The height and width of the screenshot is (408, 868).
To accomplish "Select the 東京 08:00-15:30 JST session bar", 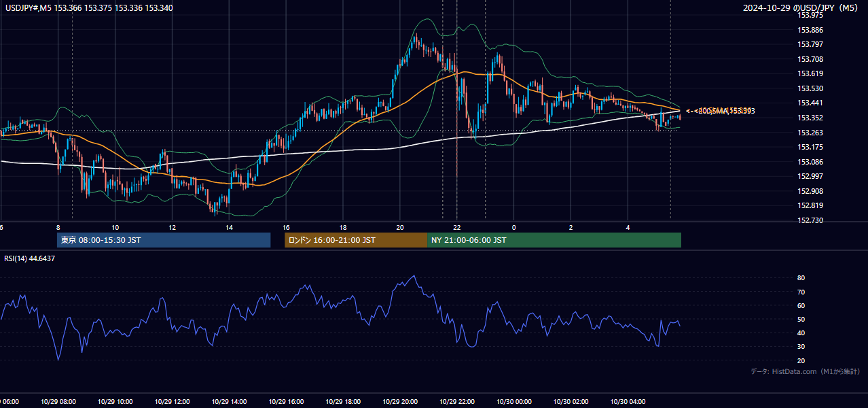I will coord(164,240).
